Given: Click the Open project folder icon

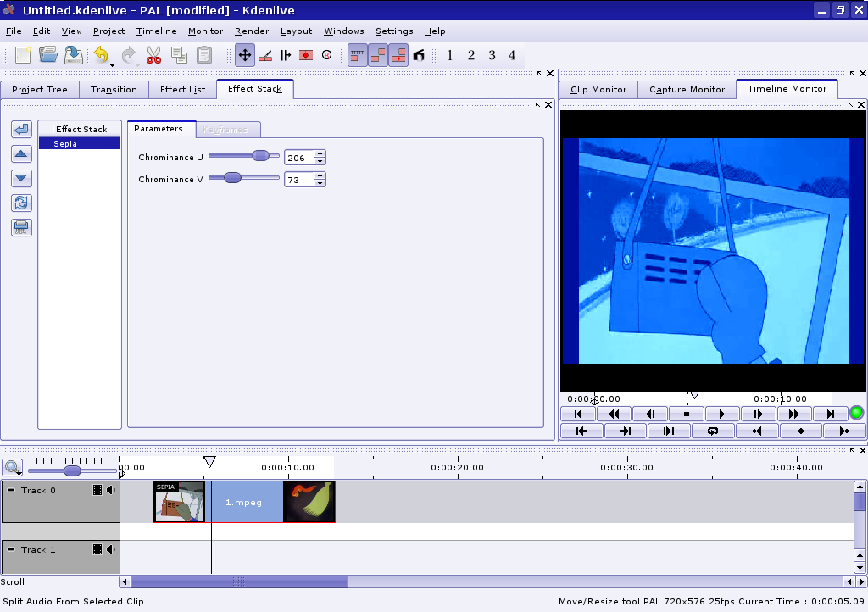Looking at the screenshot, I should pyautogui.click(x=48, y=55).
